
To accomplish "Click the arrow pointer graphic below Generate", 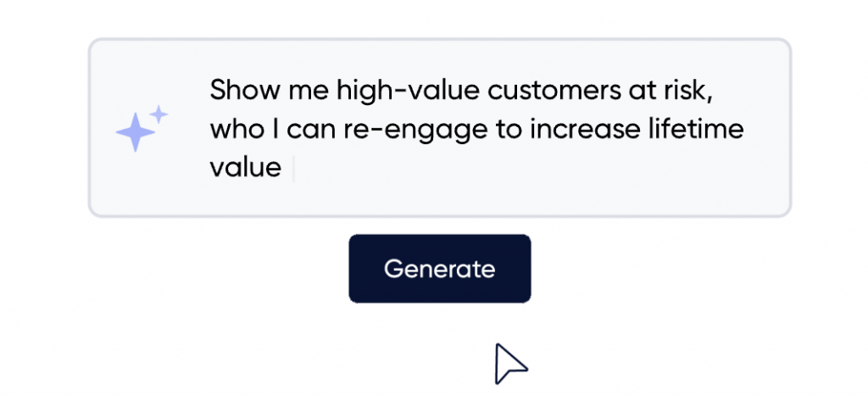I will click(x=509, y=363).
